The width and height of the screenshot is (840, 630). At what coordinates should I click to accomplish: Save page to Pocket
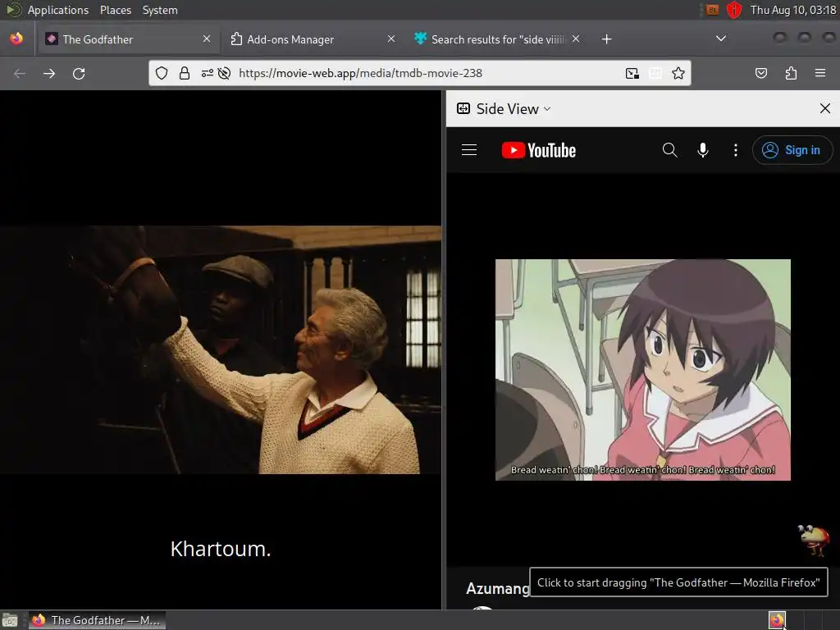tap(760, 73)
